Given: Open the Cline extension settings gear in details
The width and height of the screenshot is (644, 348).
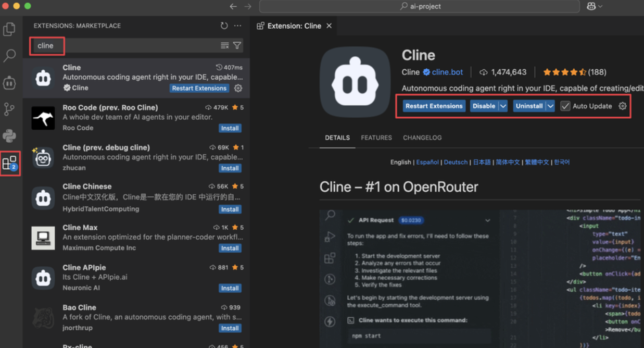Looking at the screenshot, I should [622, 106].
